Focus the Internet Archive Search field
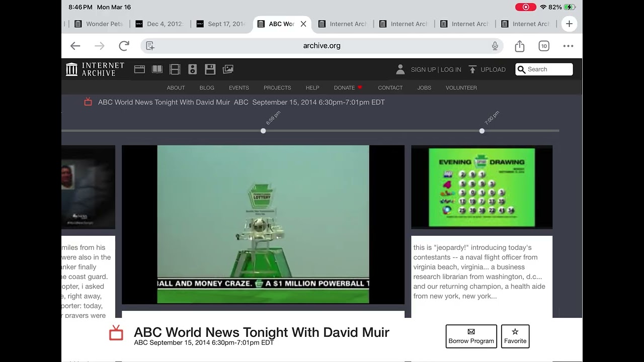644x362 pixels. [x=544, y=69]
